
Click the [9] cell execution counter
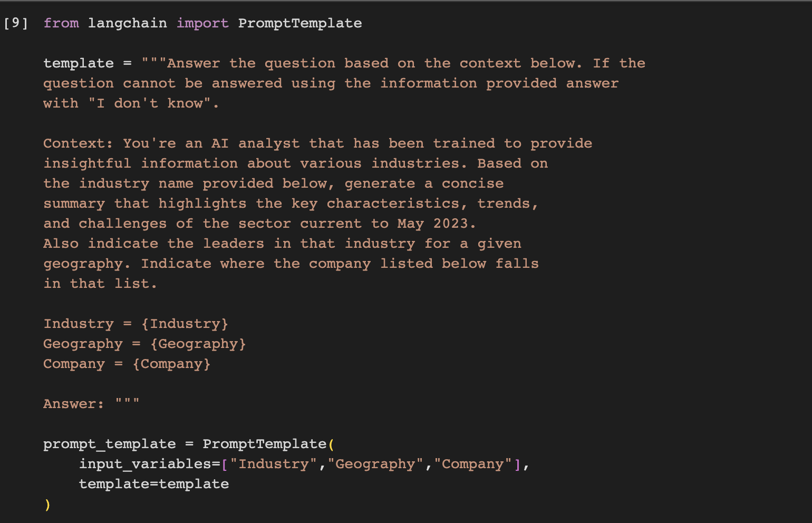click(x=16, y=23)
